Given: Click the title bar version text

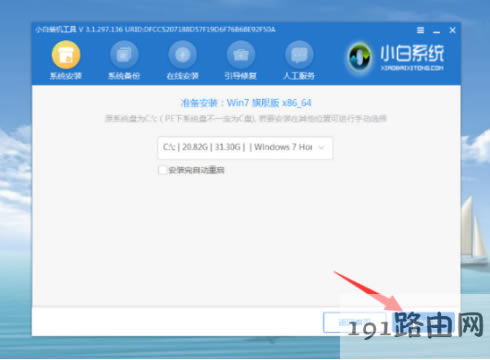Looking at the screenshot, I should pos(155,29).
